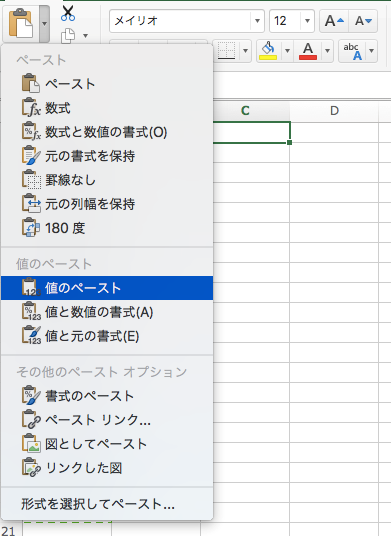Screen dimensions: 391x536
Task: Click the borders icon in the ribbon
Action: pyautogui.click(x=226, y=51)
